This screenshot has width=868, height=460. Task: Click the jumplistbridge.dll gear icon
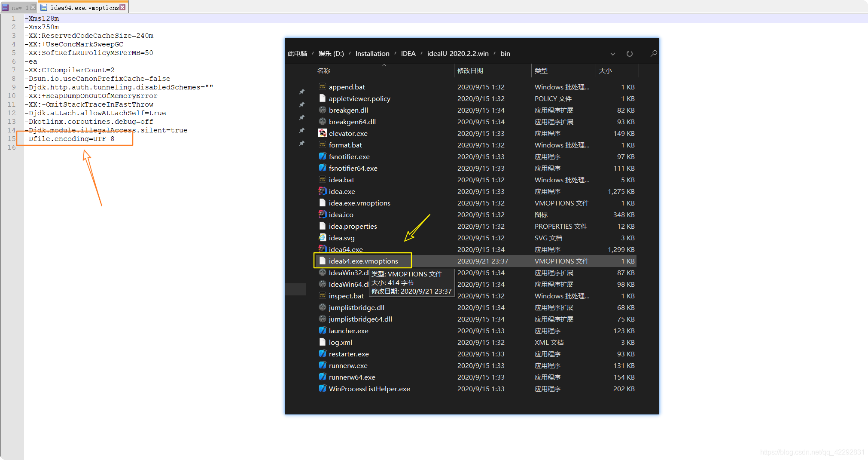tap(322, 307)
